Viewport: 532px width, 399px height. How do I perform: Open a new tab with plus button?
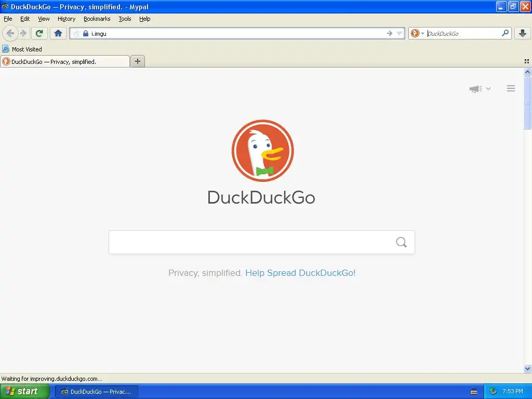tap(138, 61)
